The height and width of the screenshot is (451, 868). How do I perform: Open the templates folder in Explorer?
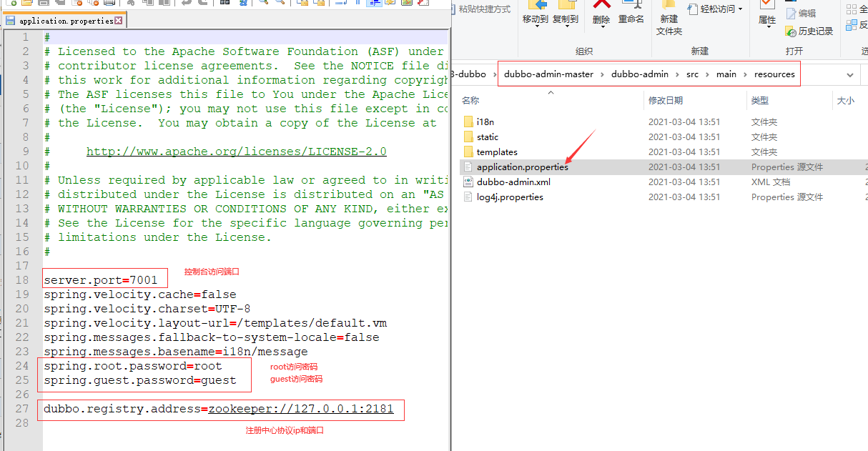point(497,152)
